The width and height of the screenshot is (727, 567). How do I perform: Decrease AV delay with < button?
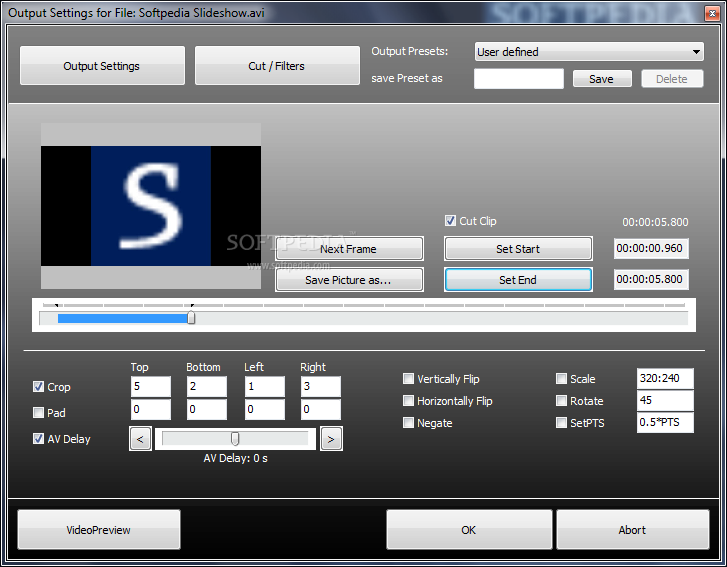(x=140, y=439)
